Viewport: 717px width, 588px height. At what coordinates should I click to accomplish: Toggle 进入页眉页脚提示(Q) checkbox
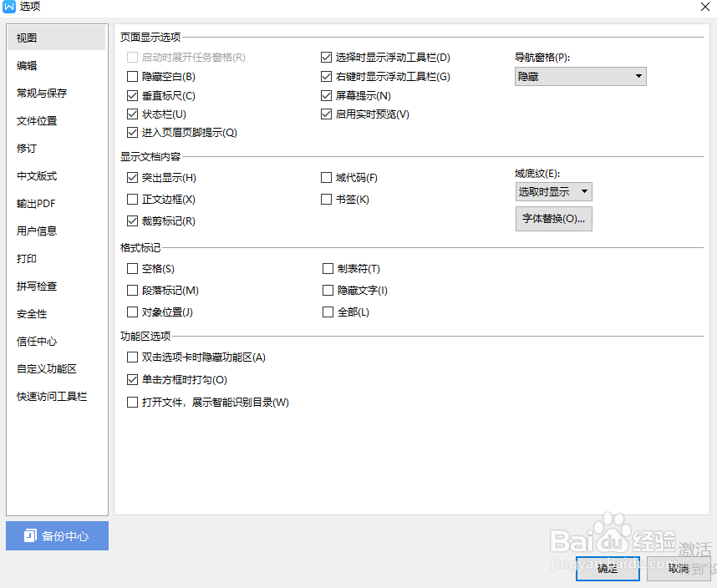pyautogui.click(x=132, y=133)
